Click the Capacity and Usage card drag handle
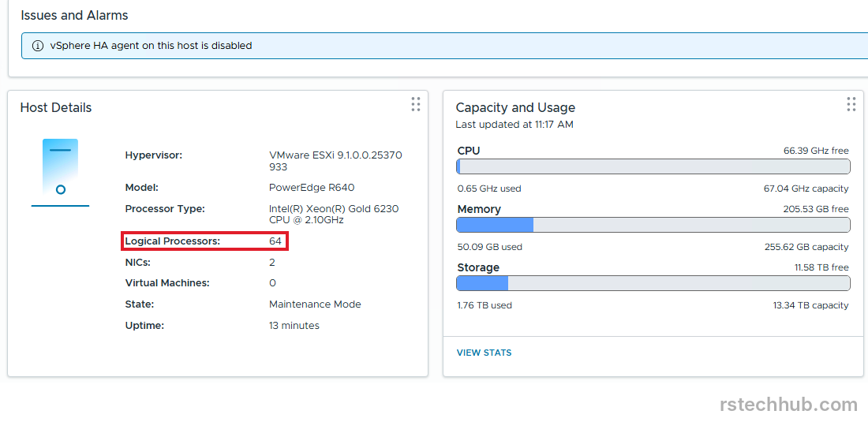 click(851, 104)
